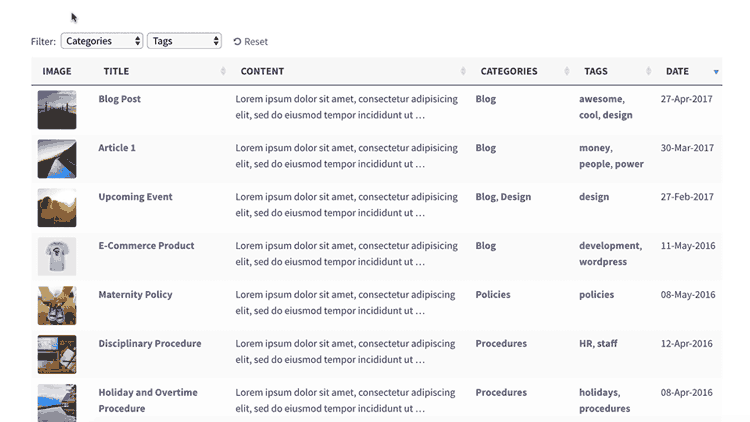This screenshot has width=750, height=422.
Task: Sort by the Title column sort arrows
Action: click(223, 71)
